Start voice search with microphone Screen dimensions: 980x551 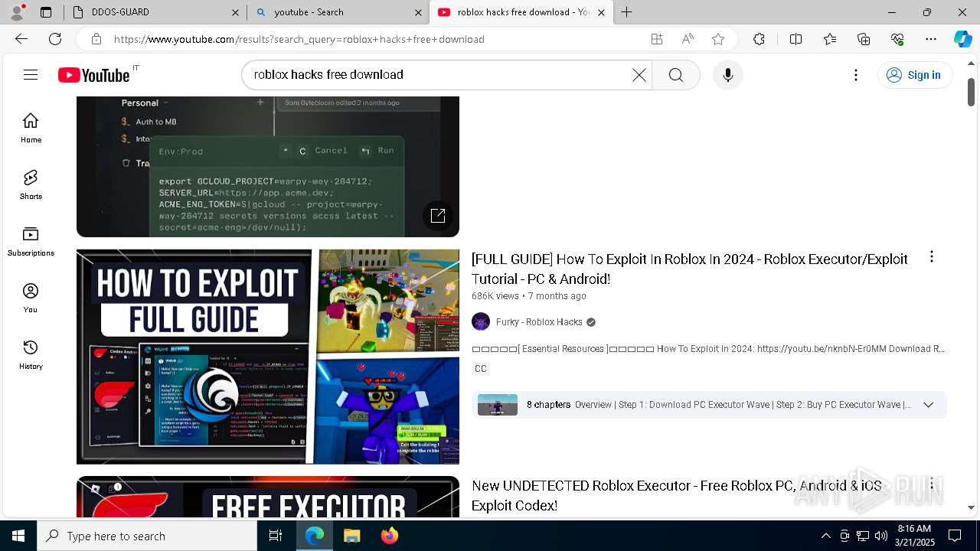click(727, 75)
